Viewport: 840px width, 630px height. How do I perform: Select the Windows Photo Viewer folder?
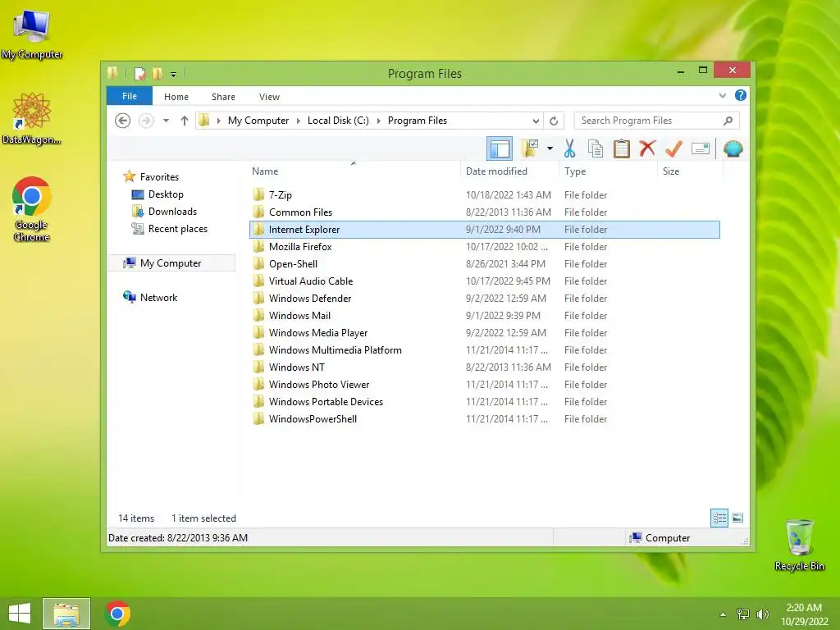(x=484, y=384)
